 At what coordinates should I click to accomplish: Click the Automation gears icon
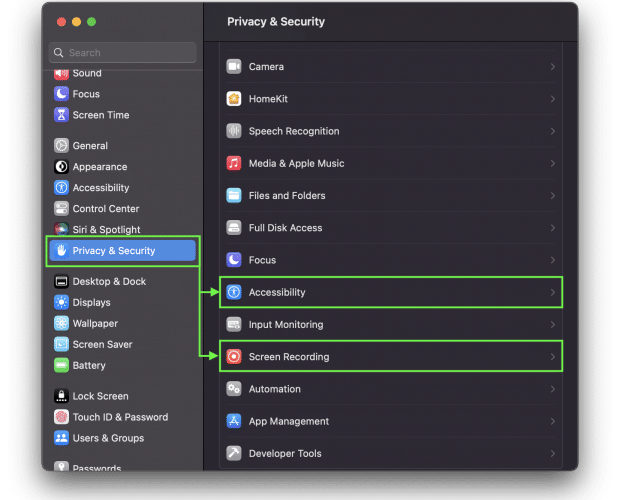click(x=234, y=389)
